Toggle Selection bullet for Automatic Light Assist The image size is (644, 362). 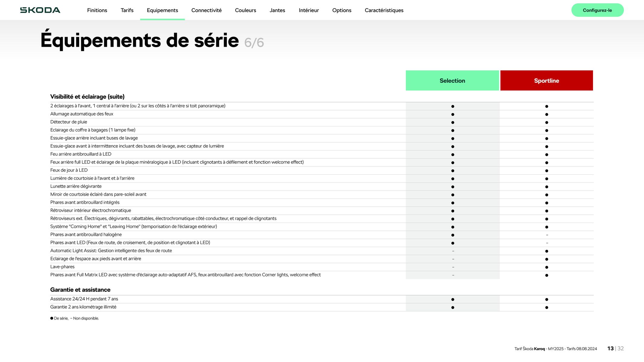[452, 251]
